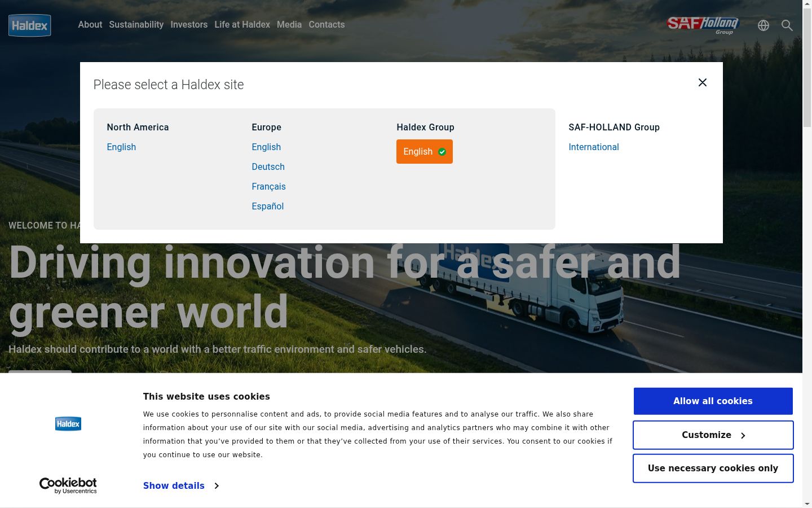Open the Investors menu
Image resolution: width=812 pixels, height=508 pixels.
click(189, 25)
